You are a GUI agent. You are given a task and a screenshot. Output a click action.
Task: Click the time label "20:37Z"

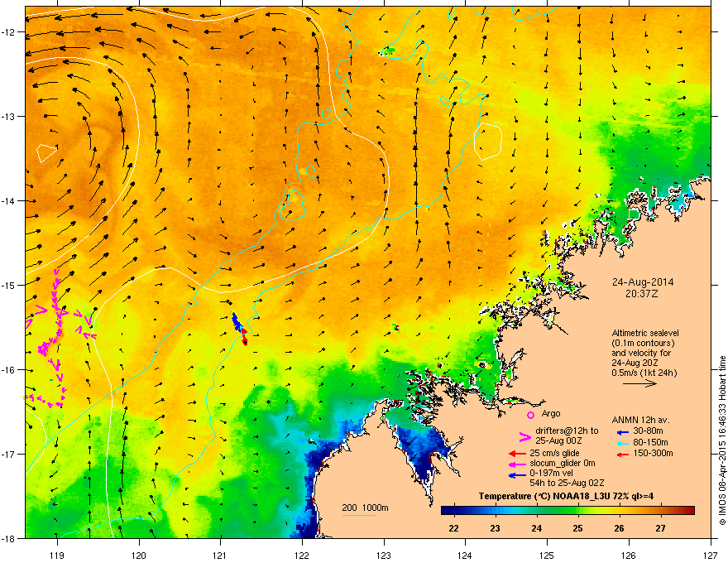pos(642,294)
